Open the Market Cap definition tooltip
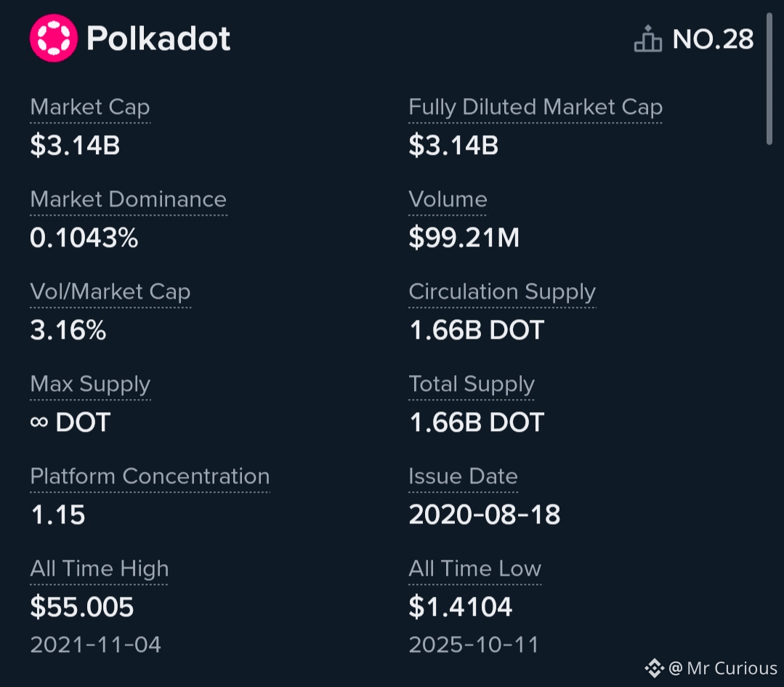This screenshot has height=687, width=784. 90,108
